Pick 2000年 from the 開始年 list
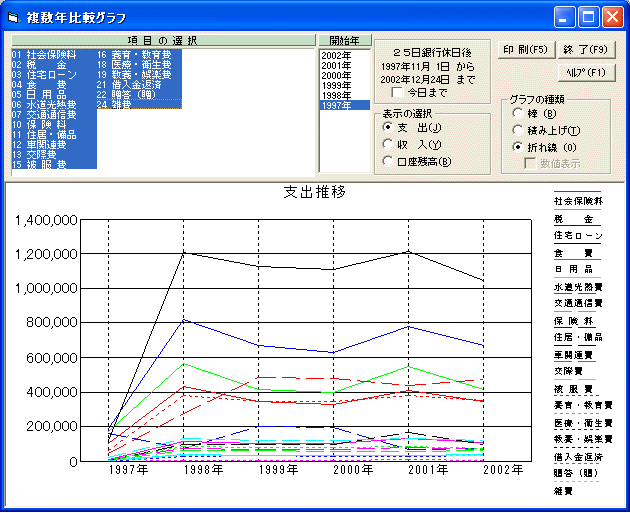The height and width of the screenshot is (513, 630). [336, 75]
